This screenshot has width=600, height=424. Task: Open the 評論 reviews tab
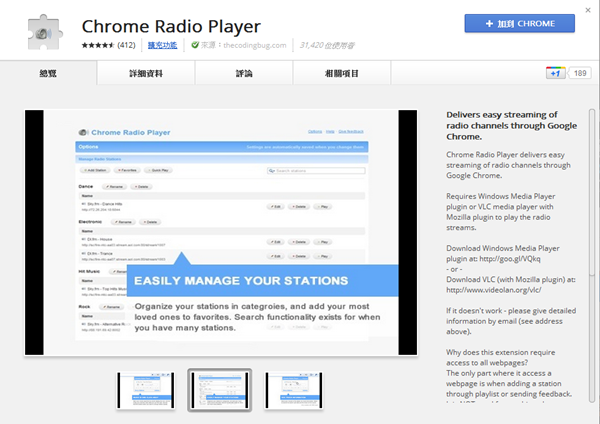241,73
